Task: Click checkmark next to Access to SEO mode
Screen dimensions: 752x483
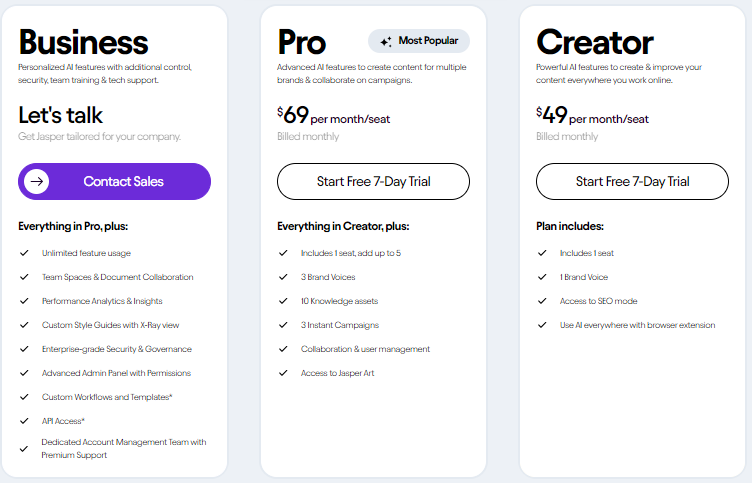Action: tap(541, 301)
